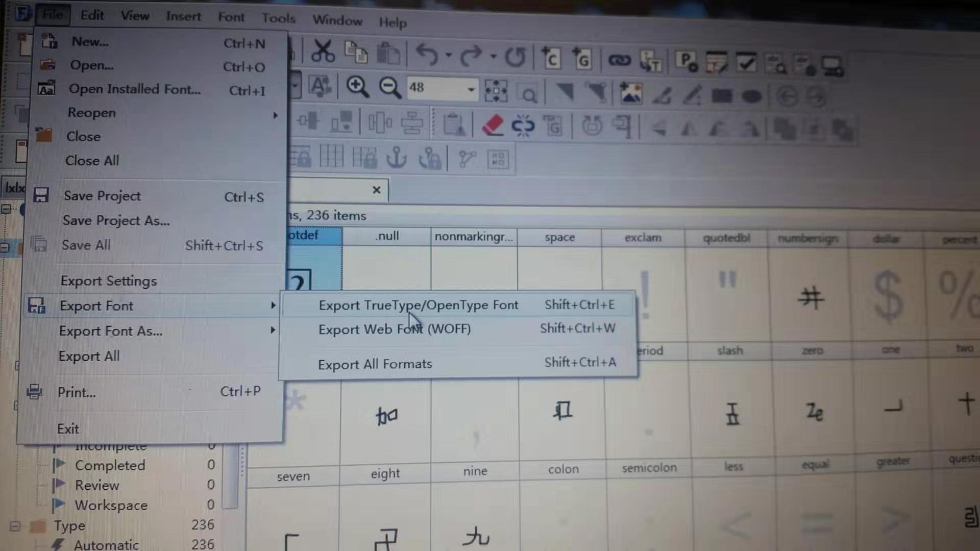Click Save Project As menu entry
Screen dimensions: 980x551
(116, 220)
